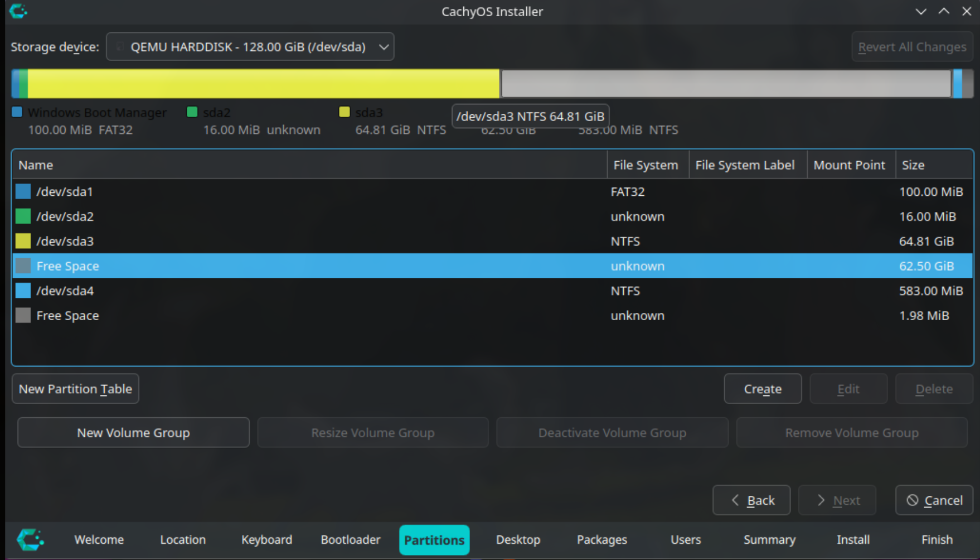Open the Install step
980x560 pixels.
[853, 539]
